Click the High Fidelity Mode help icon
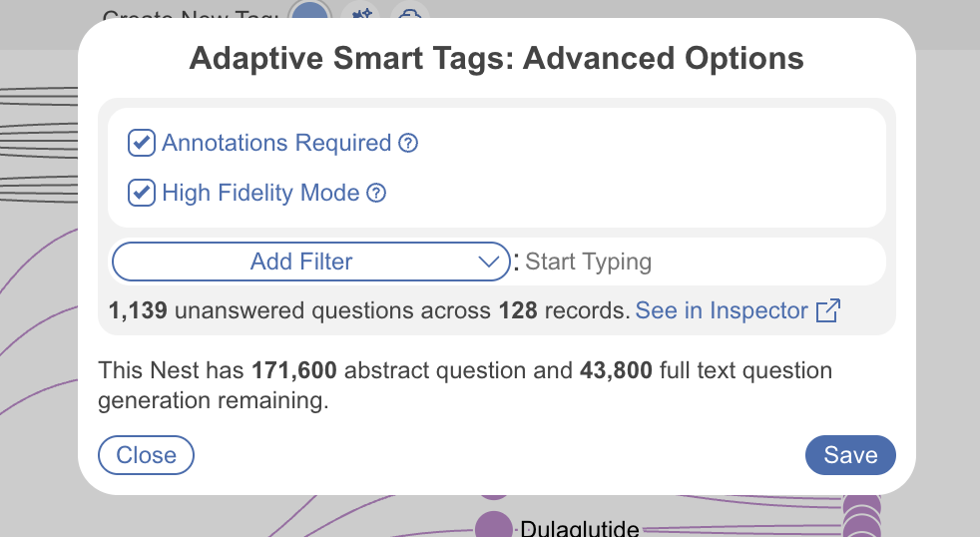This screenshot has height=537, width=980. [x=376, y=194]
